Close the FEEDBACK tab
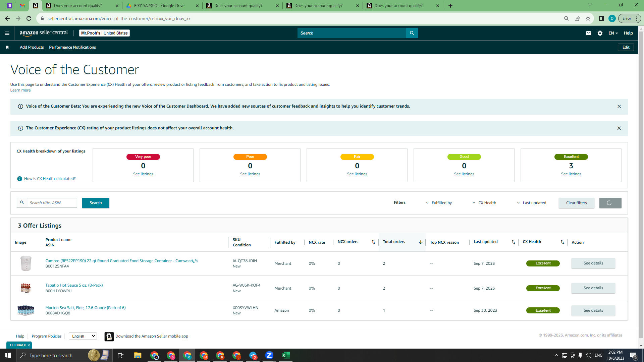Screen dimensions: 644x362 29,345
